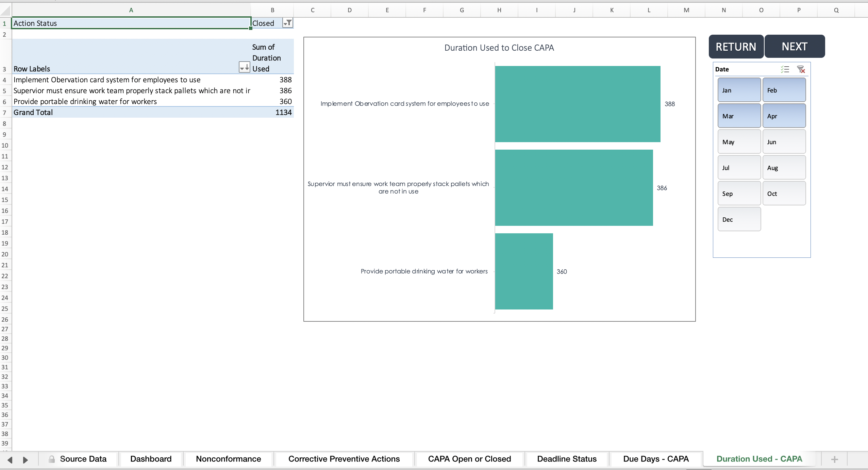This screenshot has height=470, width=868.
Task: Open the CAPA Open or Closed sheet
Action: [469, 459]
